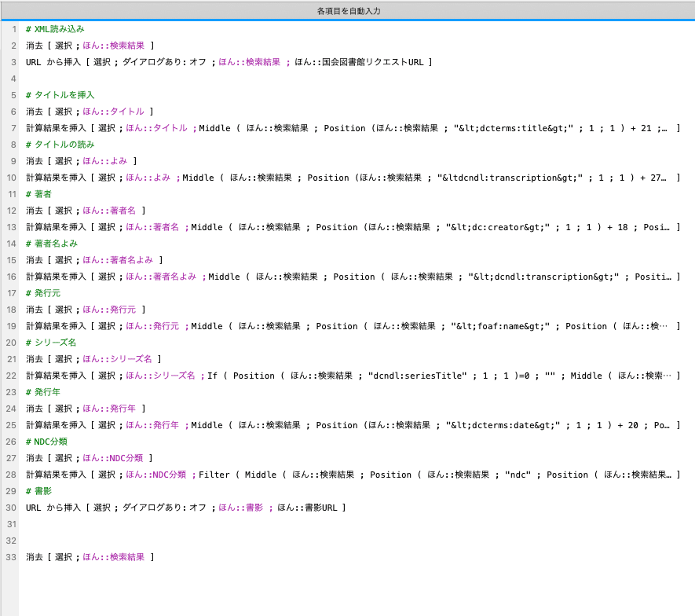Select the '# 発行年' comment line
695x616 pixels.
[x=43, y=392]
